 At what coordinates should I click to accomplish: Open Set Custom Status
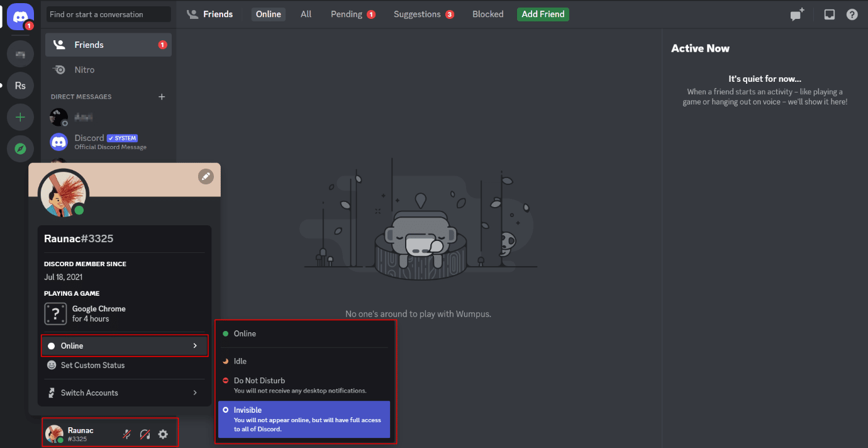92,365
